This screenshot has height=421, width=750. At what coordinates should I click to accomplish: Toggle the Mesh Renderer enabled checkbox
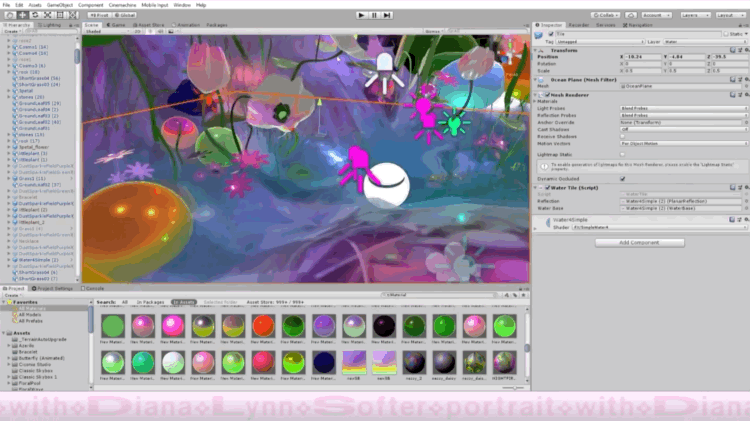[x=547, y=95]
